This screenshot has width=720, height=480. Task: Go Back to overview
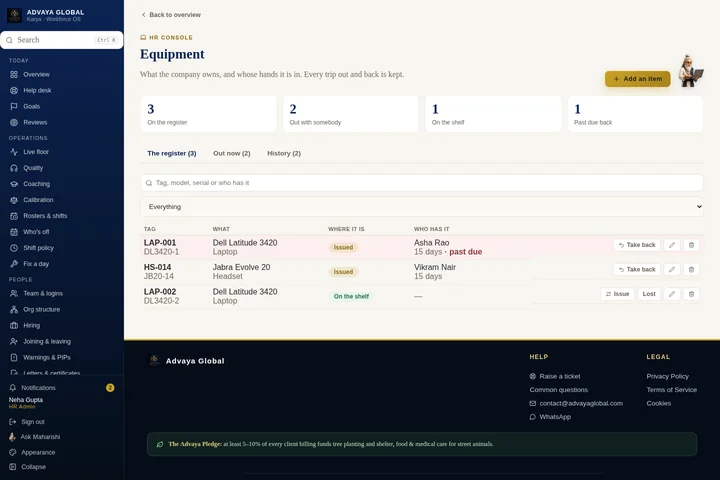(x=171, y=15)
